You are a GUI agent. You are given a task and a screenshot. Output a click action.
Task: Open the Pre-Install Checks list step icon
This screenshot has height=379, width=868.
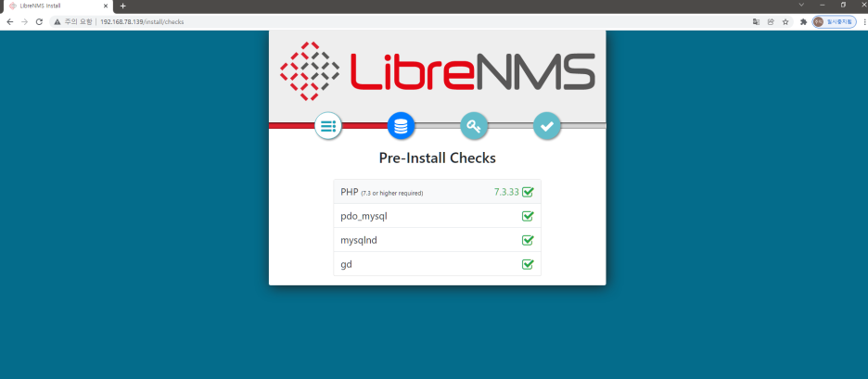[x=328, y=126]
